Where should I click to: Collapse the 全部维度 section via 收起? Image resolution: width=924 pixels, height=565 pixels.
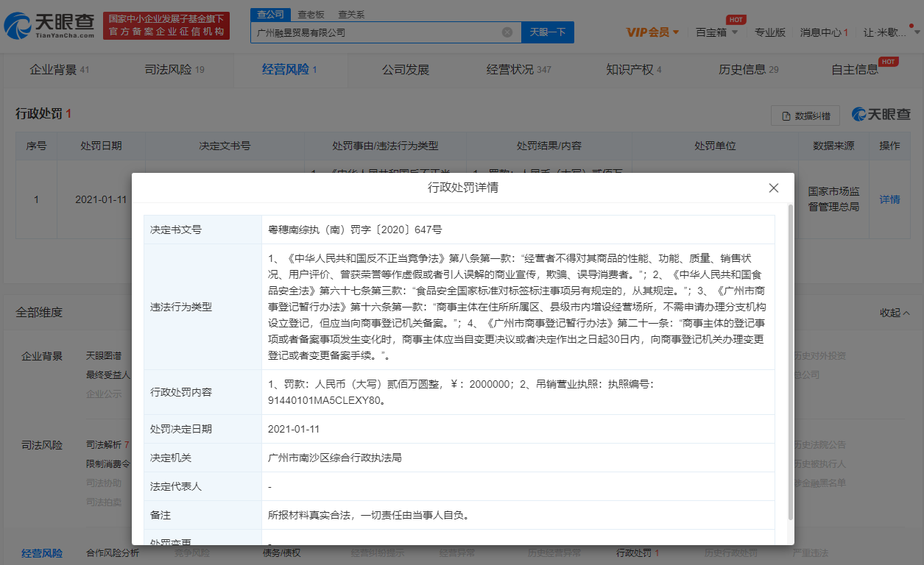(x=895, y=313)
